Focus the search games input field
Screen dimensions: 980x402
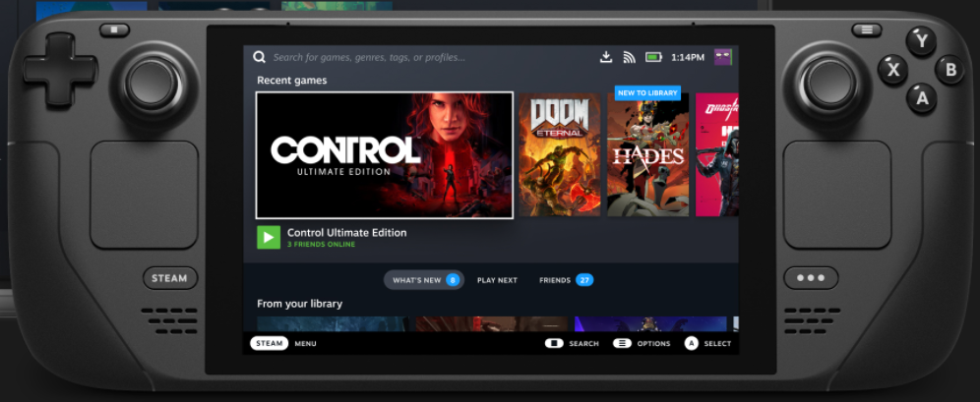(x=369, y=57)
